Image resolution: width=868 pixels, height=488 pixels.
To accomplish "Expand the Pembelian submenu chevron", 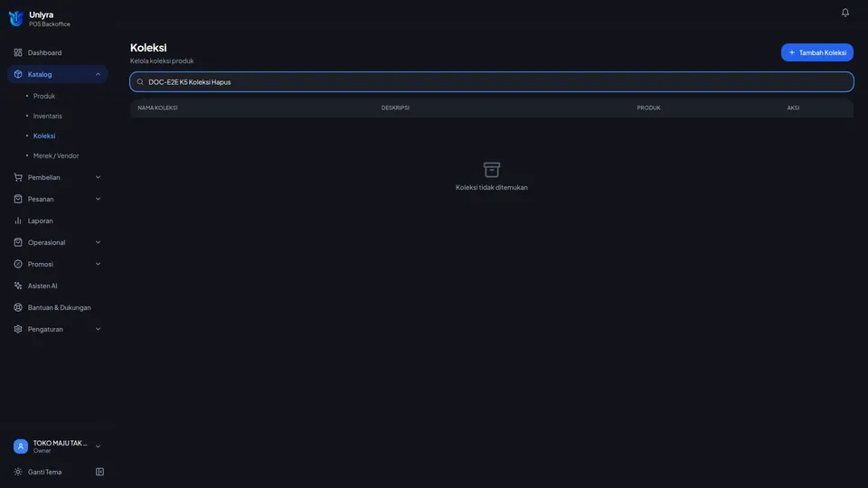I will [x=98, y=177].
